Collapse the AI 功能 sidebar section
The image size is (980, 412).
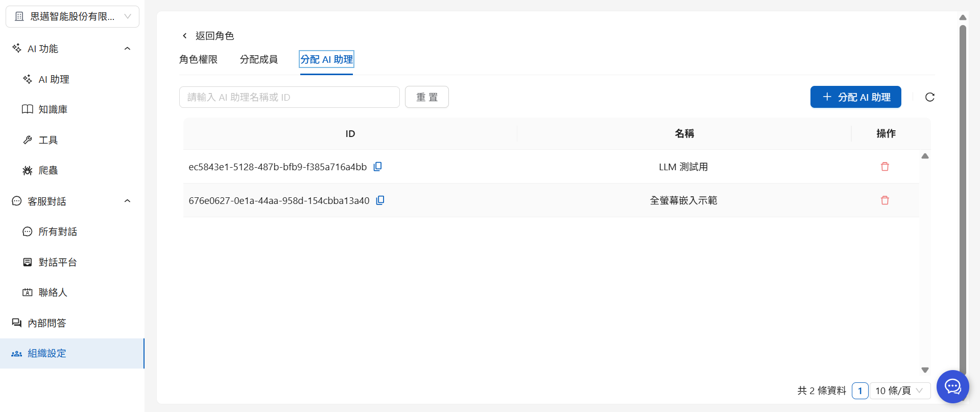127,49
